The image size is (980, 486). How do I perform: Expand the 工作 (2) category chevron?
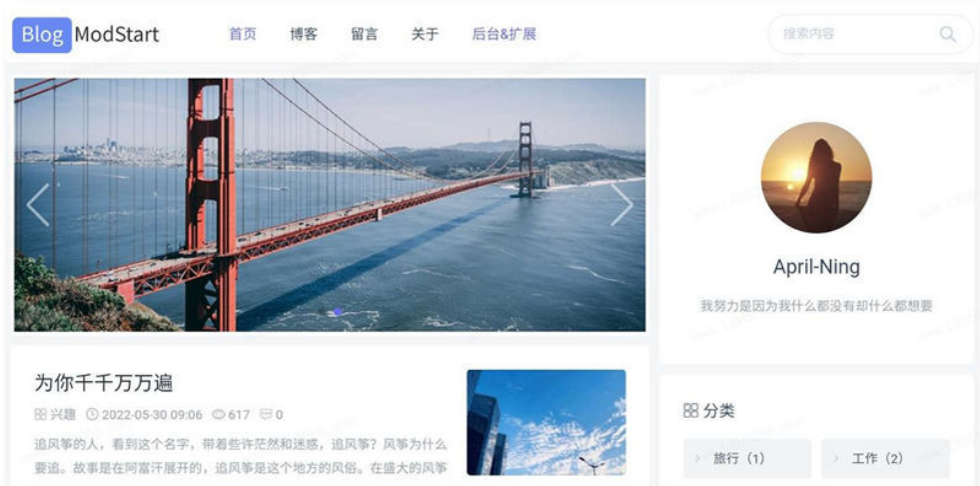[835, 458]
